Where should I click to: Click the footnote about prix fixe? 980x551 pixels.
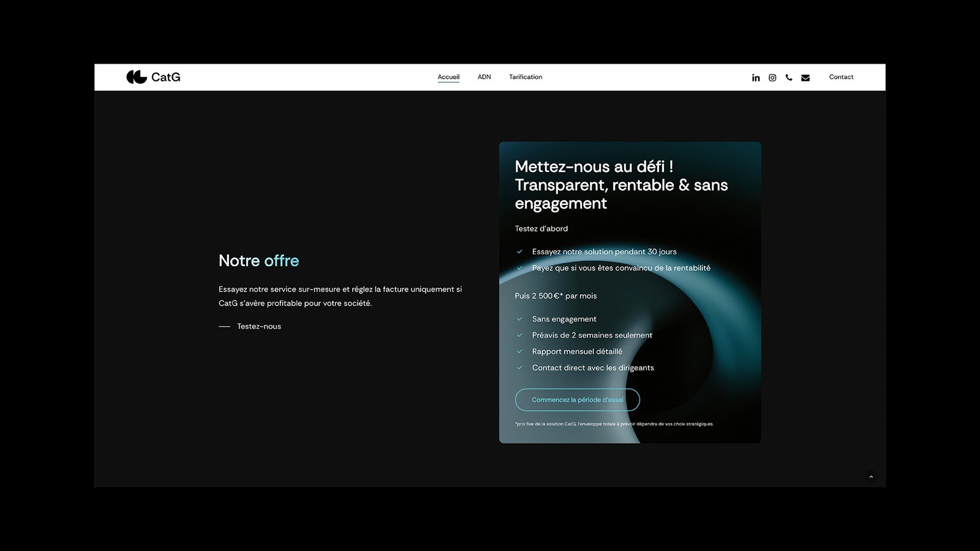click(x=614, y=424)
